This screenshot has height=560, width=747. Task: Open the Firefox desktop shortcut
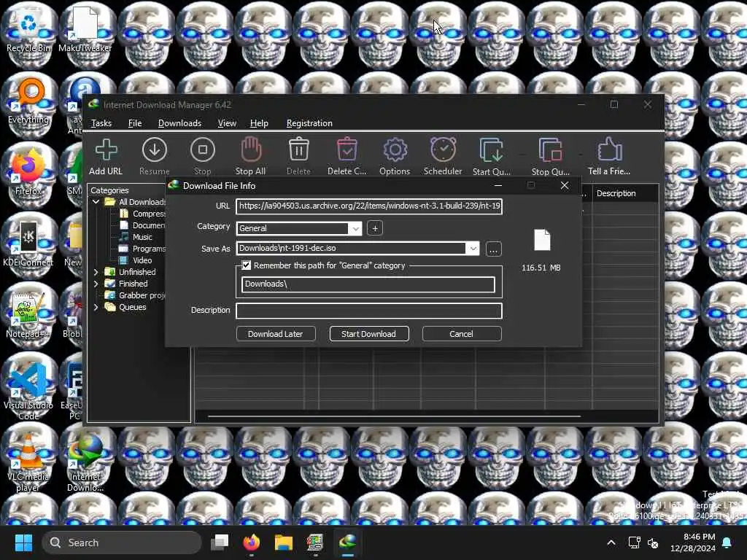(x=28, y=171)
